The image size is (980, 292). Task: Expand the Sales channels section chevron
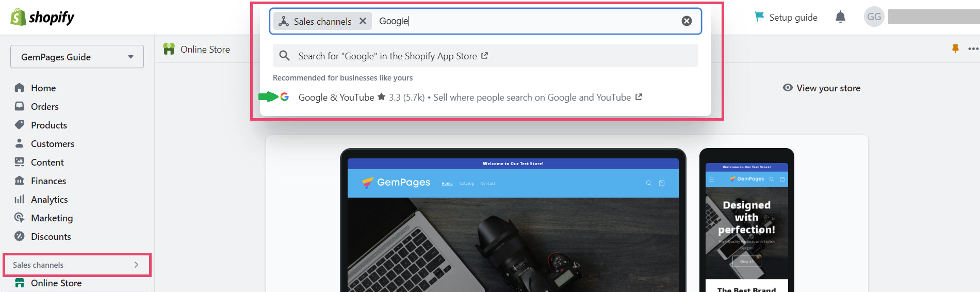coord(136,265)
